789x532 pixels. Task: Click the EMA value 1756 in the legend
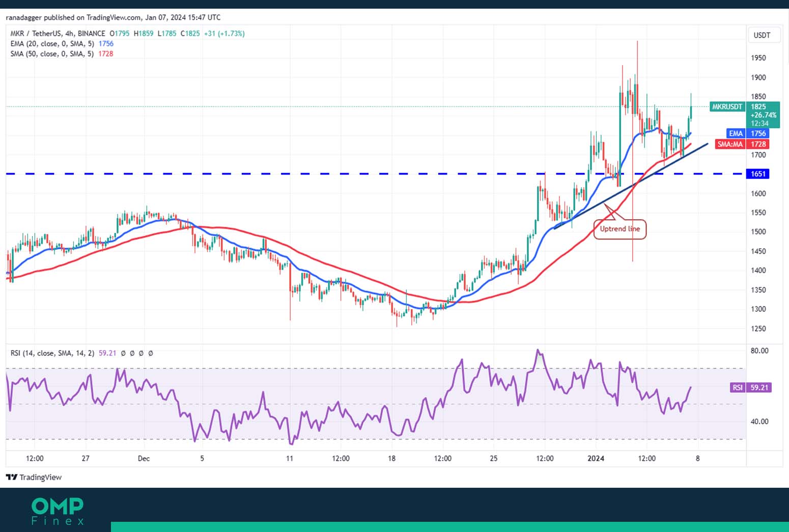click(106, 44)
